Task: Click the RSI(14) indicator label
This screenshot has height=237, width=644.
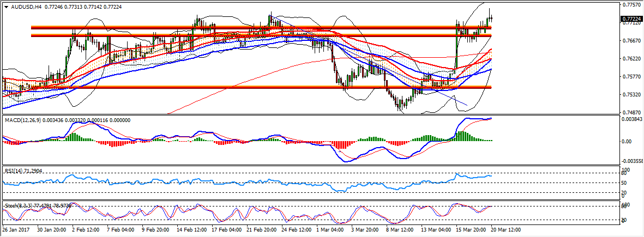Action: tap(15, 171)
